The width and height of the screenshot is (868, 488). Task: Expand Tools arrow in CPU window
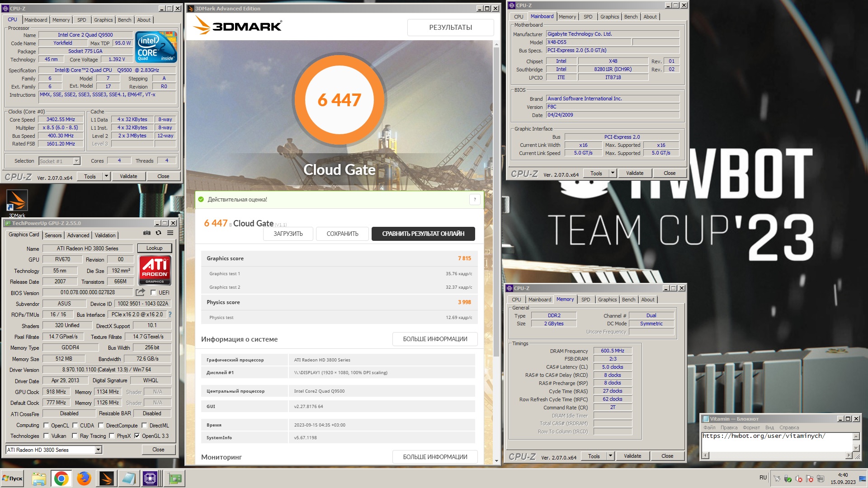(107, 176)
